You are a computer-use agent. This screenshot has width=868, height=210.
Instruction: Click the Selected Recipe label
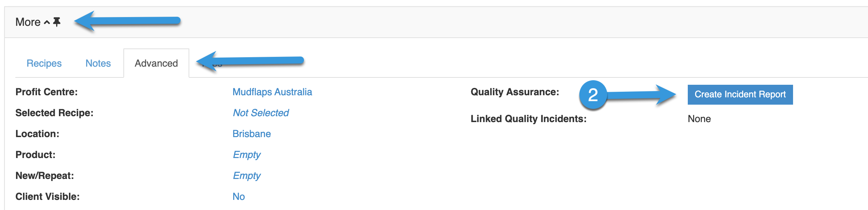(54, 113)
